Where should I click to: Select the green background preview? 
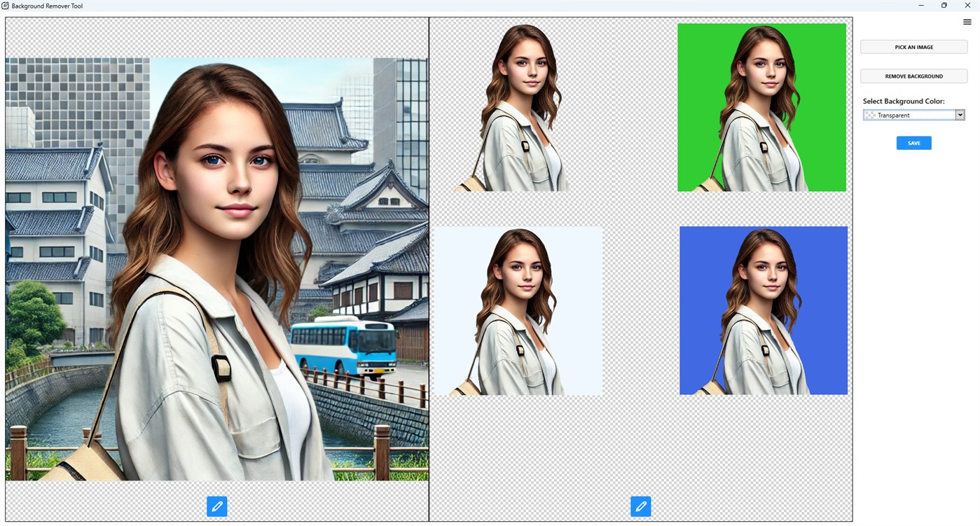pyautogui.click(x=761, y=106)
